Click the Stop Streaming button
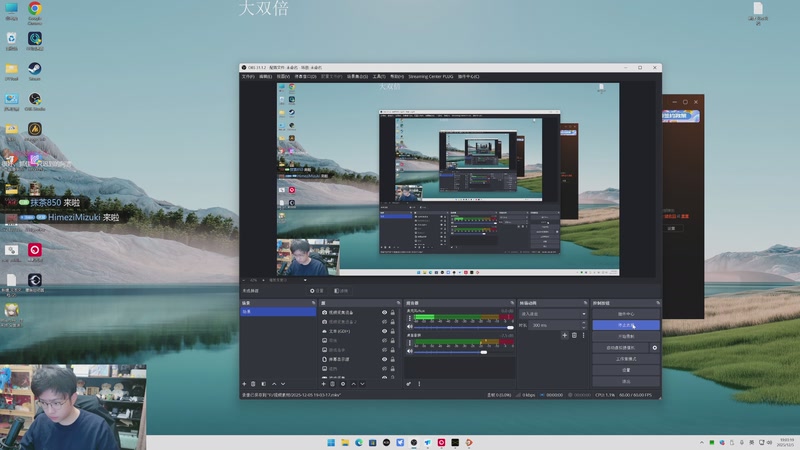The width and height of the screenshot is (800, 450). (x=626, y=325)
